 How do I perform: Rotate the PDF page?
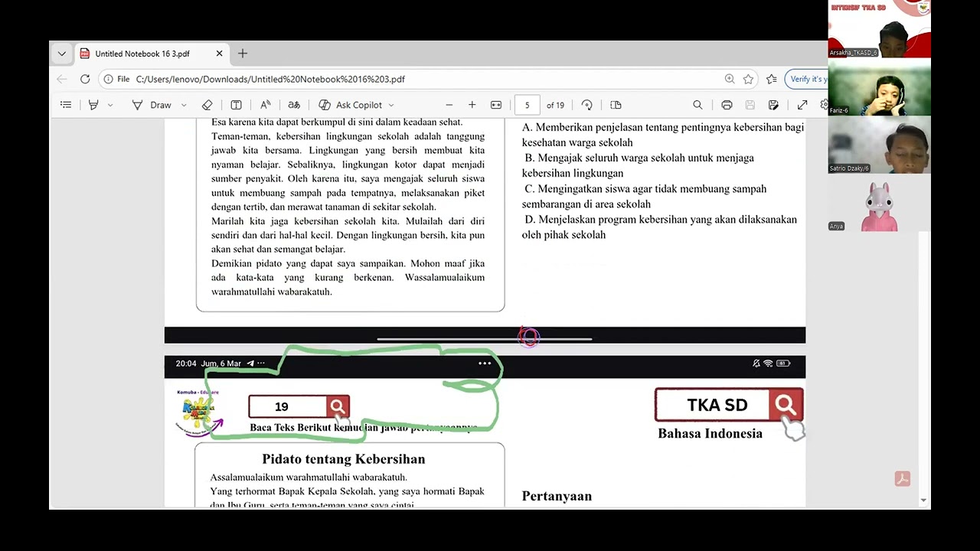(x=587, y=105)
